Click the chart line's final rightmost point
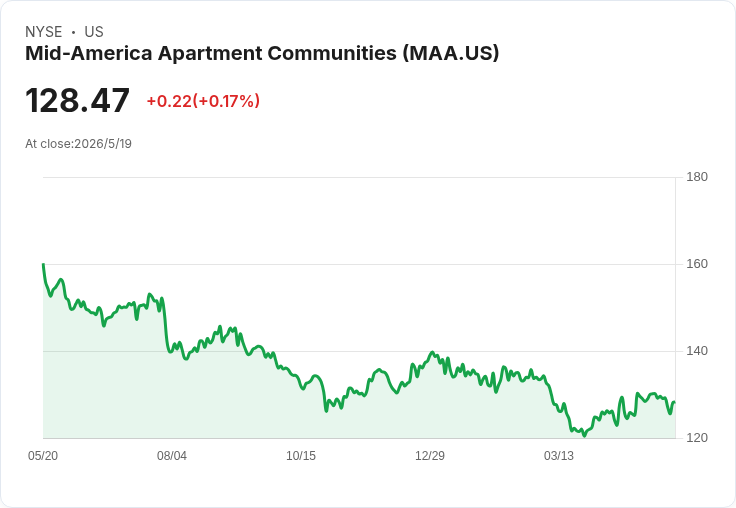736x508 pixels. (675, 402)
